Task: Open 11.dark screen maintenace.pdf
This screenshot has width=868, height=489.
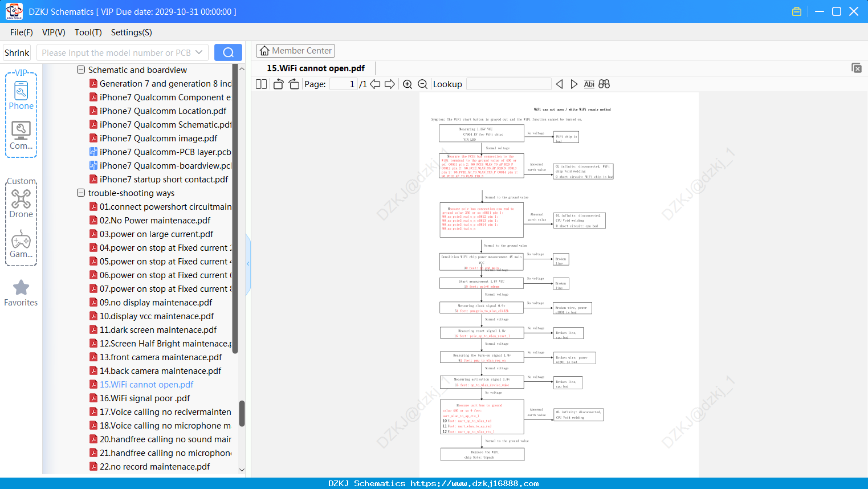Action: (153, 330)
